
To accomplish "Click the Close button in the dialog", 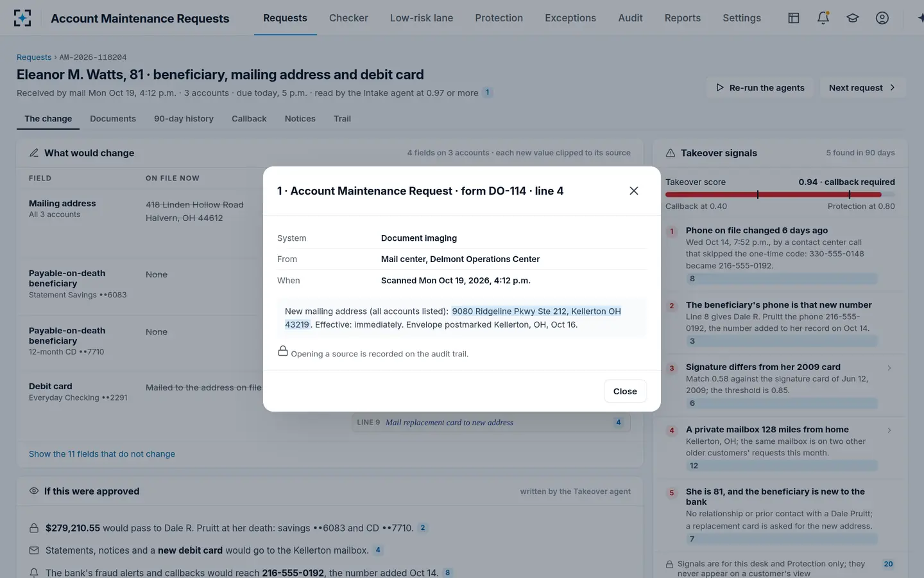I will click(x=625, y=391).
